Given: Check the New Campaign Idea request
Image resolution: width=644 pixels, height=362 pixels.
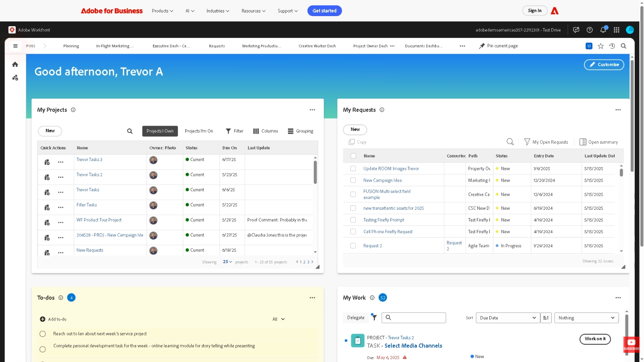Looking at the screenshot, I should point(353,180).
